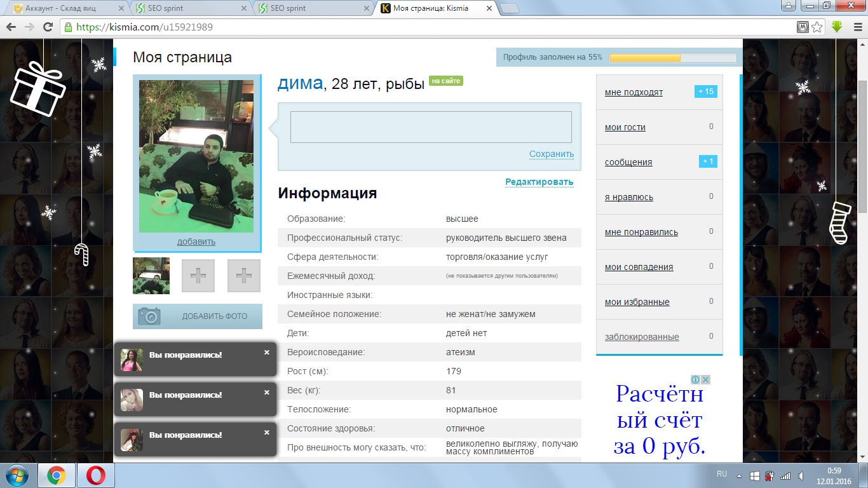Image resolution: width=868 pixels, height=488 pixels.
Task: Go back using the browser back arrow
Action: click(11, 27)
